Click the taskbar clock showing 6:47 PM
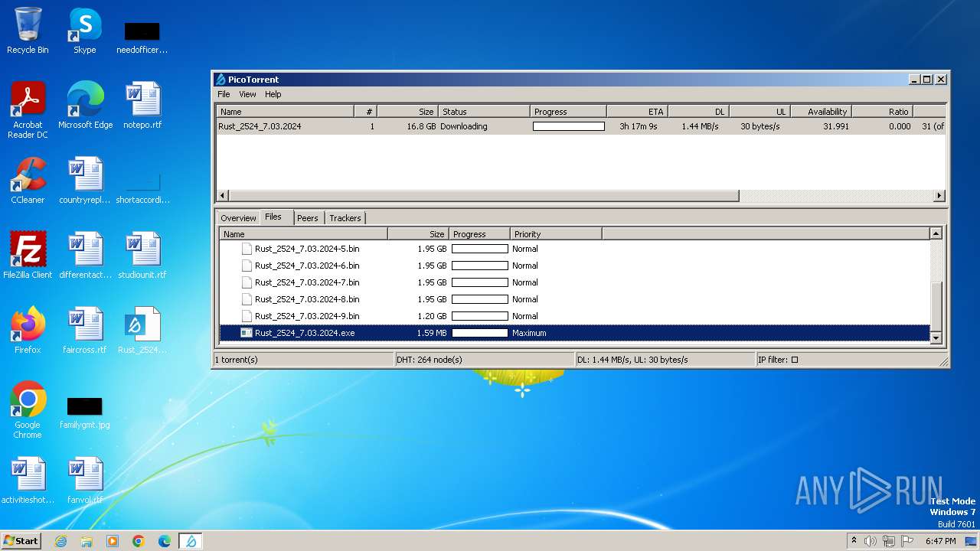 (x=940, y=541)
